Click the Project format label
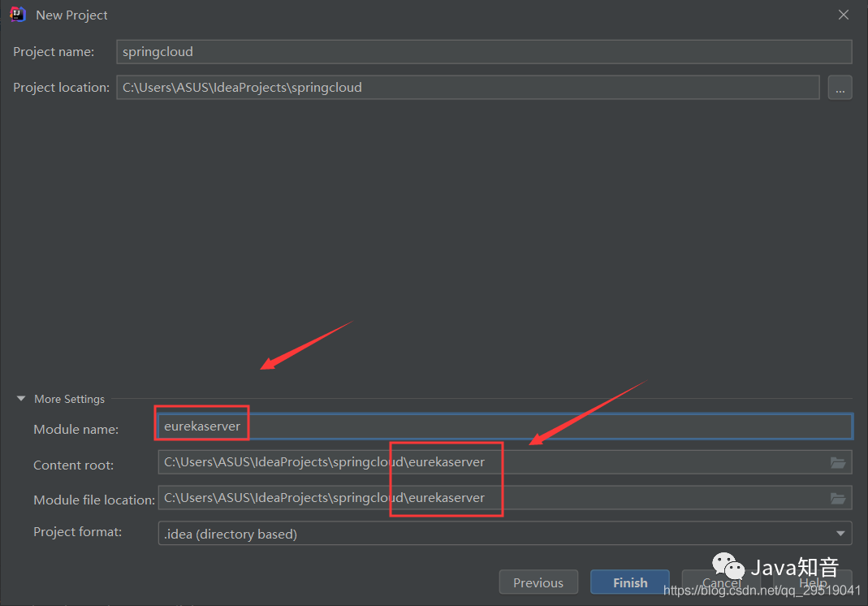 coord(77,532)
